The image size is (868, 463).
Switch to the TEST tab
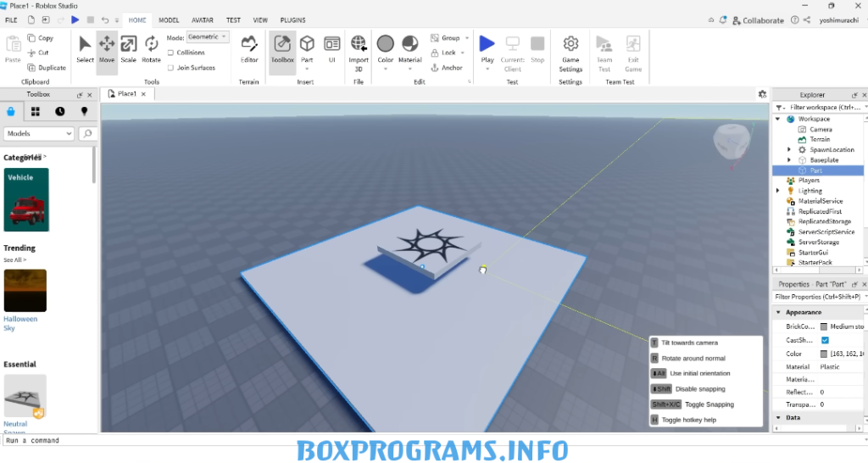tap(233, 20)
